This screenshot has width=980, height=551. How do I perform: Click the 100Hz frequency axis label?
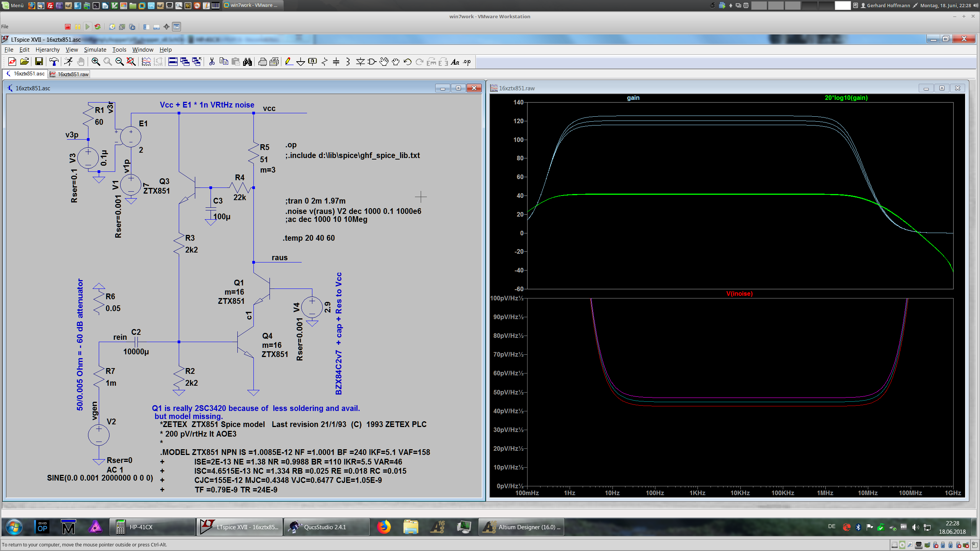click(655, 493)
